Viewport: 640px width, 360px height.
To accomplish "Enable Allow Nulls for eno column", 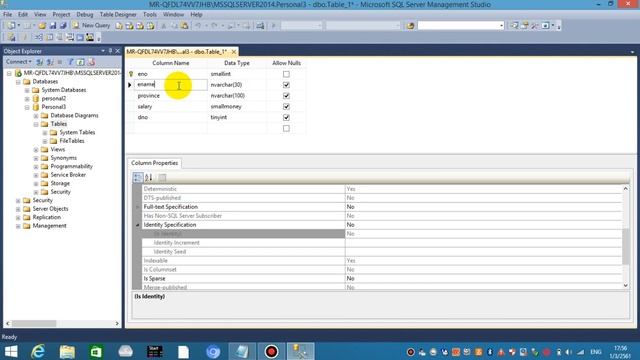I will pos(286,74).
